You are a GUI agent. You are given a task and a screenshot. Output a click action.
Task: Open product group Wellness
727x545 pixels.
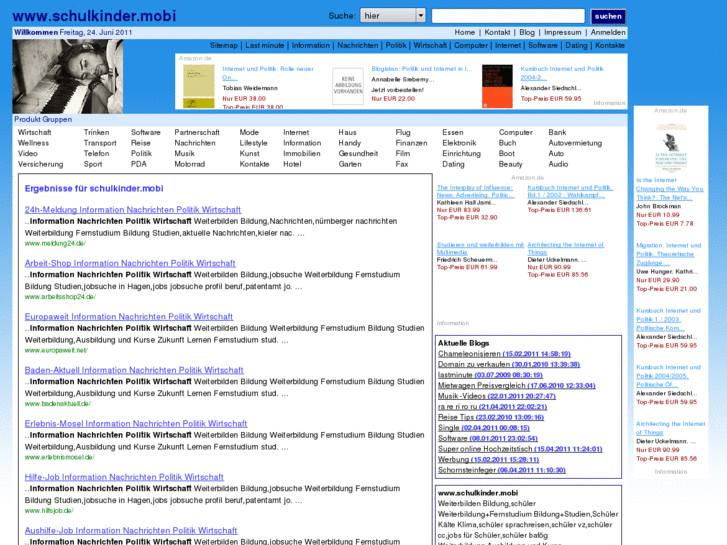pos(33,143)
